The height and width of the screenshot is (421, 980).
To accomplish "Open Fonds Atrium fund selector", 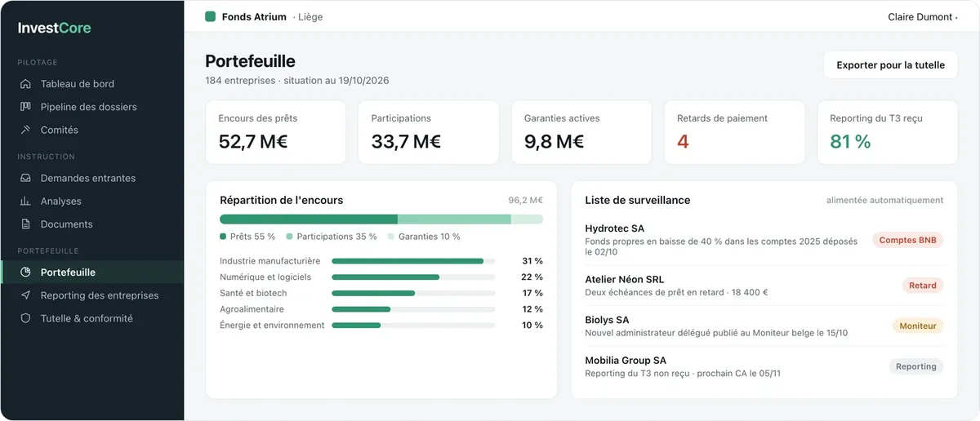I will coord(264,16).
